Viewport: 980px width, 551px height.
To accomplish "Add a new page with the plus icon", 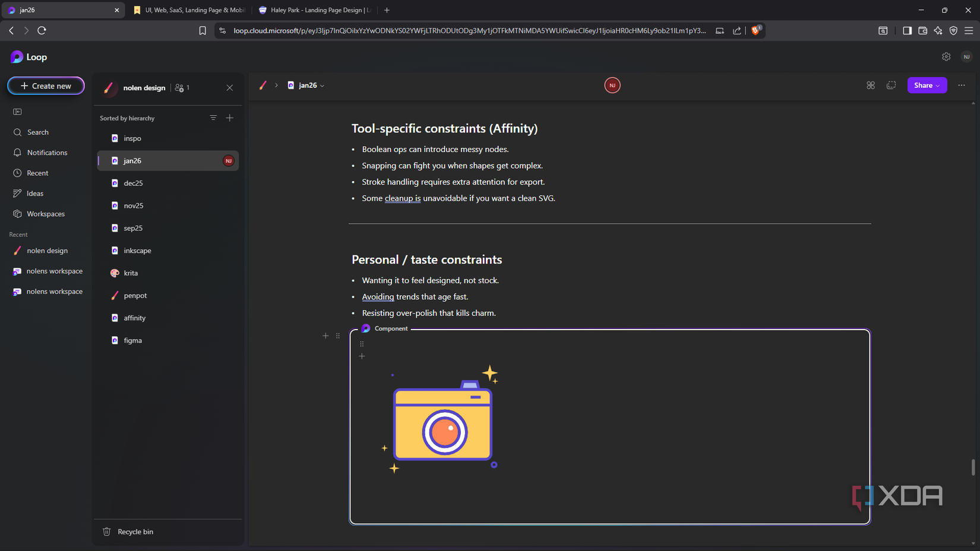I will 230,118.
